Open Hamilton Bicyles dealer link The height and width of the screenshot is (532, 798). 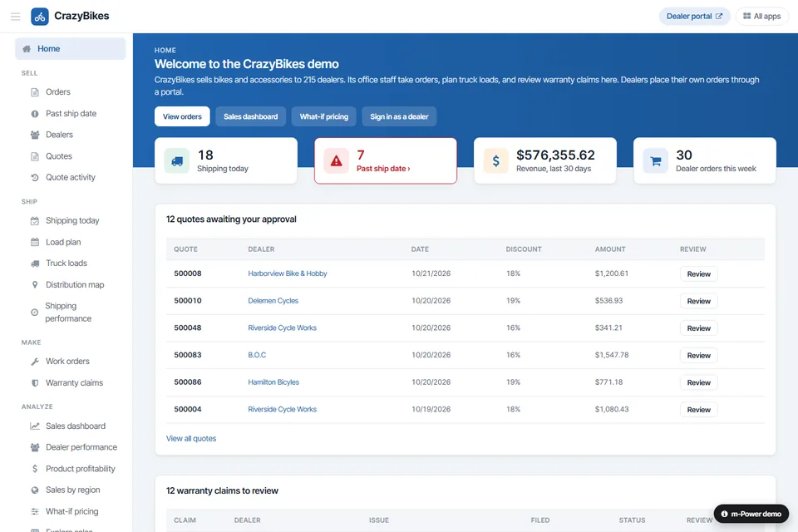pyautogui.click(x=273, y=382)
